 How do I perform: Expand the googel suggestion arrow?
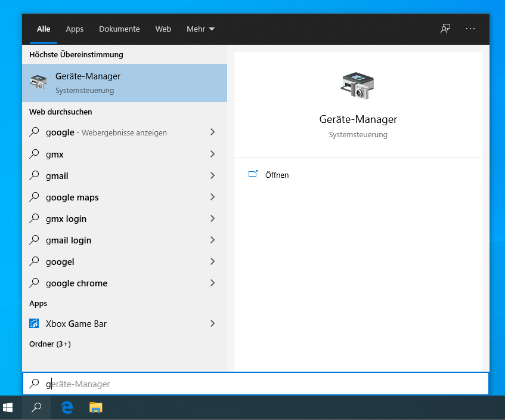[x=213, y=261]
